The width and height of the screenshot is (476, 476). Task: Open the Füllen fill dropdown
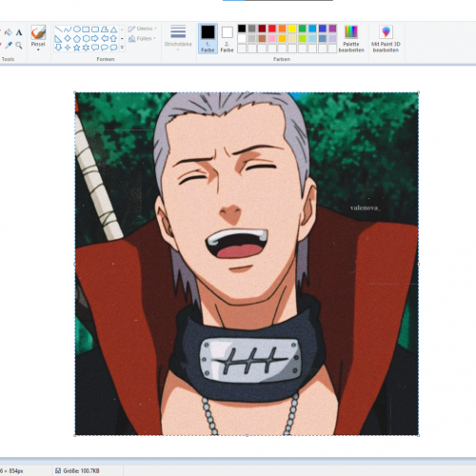tap(143, 39)
